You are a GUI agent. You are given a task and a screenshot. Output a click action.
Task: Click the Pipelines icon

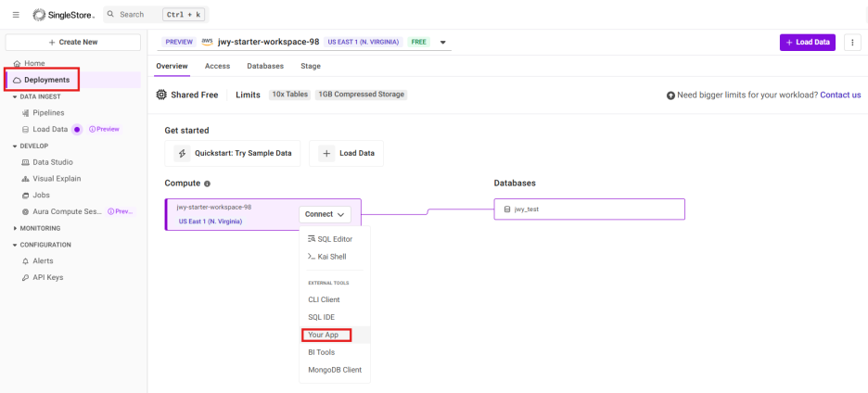[x=25, y=113]
